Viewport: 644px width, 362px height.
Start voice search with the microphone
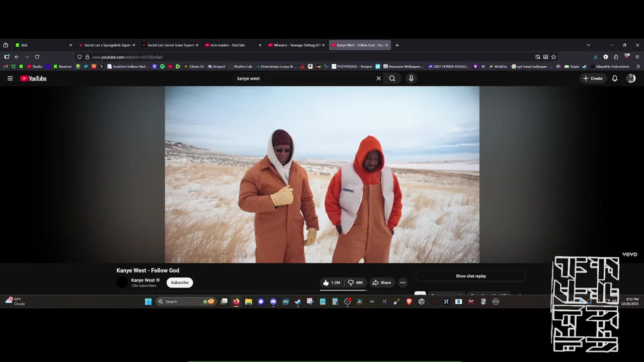(x=411, y=78)
